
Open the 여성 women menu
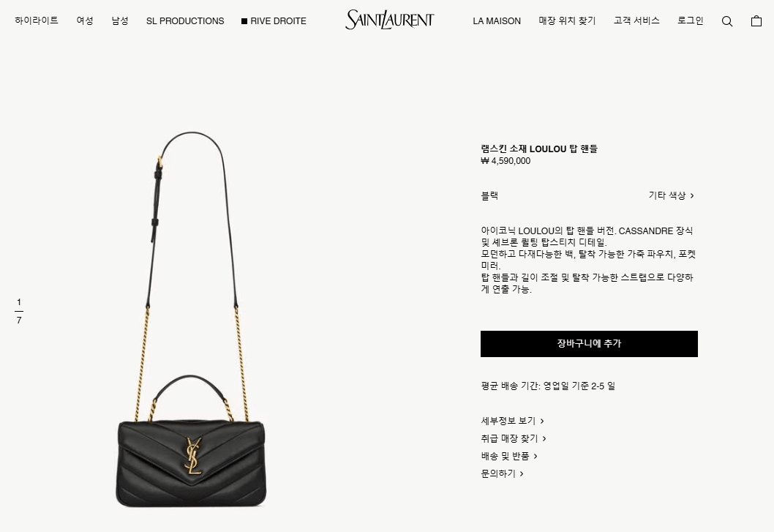[85, 20]
